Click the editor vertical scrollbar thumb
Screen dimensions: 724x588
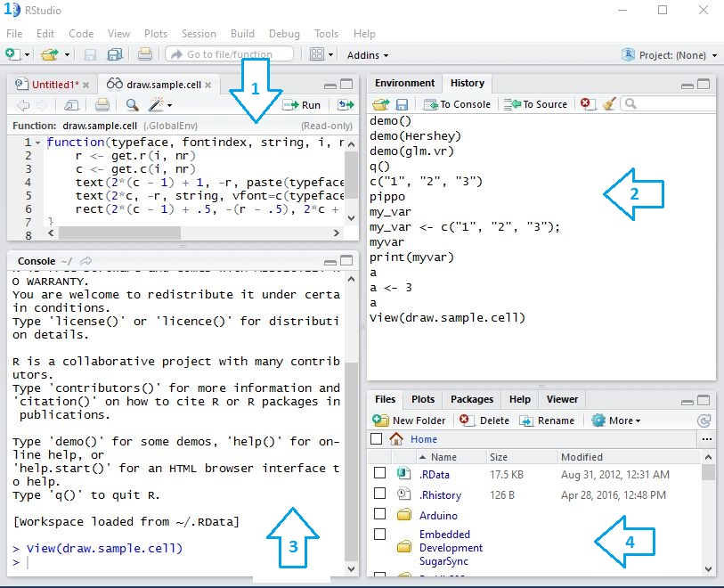click(352, 175)
